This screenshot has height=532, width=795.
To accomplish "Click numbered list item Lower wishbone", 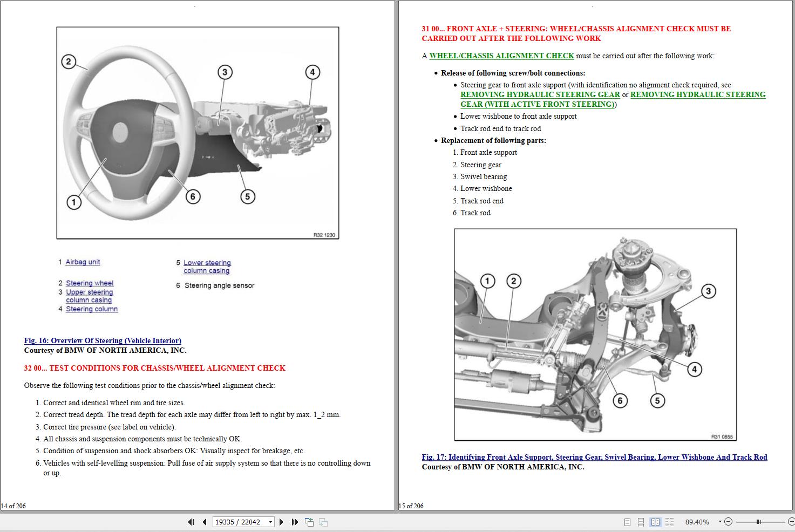I will click(x=486, y=188).
